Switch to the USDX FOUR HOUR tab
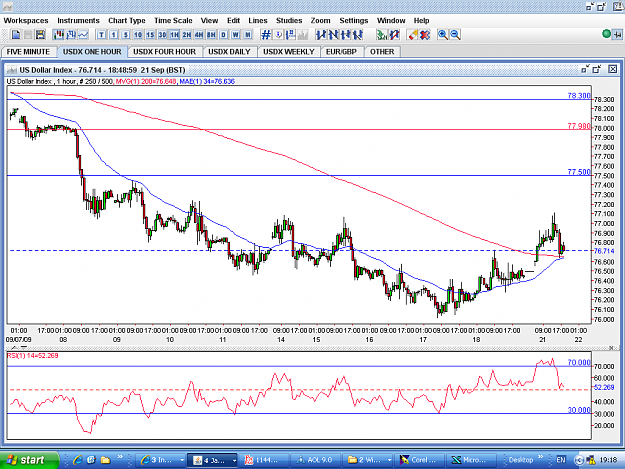The image size is (625, 469). (165, 52)
